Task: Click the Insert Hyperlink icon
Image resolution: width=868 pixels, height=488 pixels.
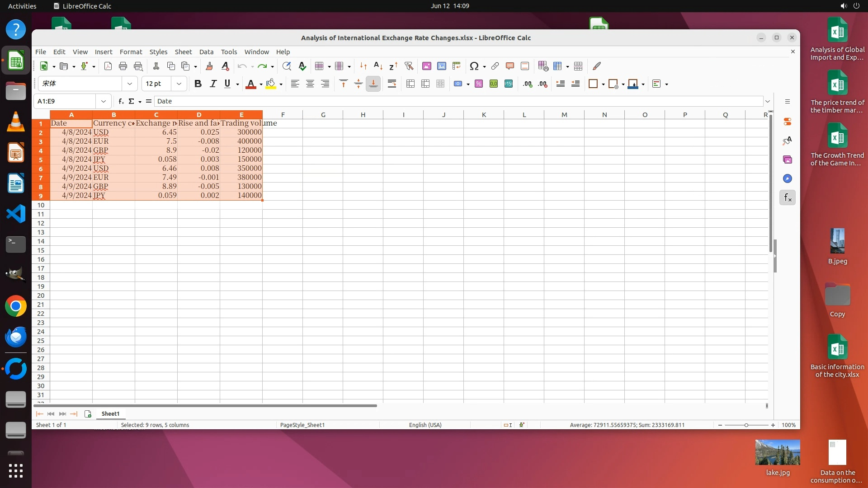Action: pyautogui.click(x=495, y=66)
